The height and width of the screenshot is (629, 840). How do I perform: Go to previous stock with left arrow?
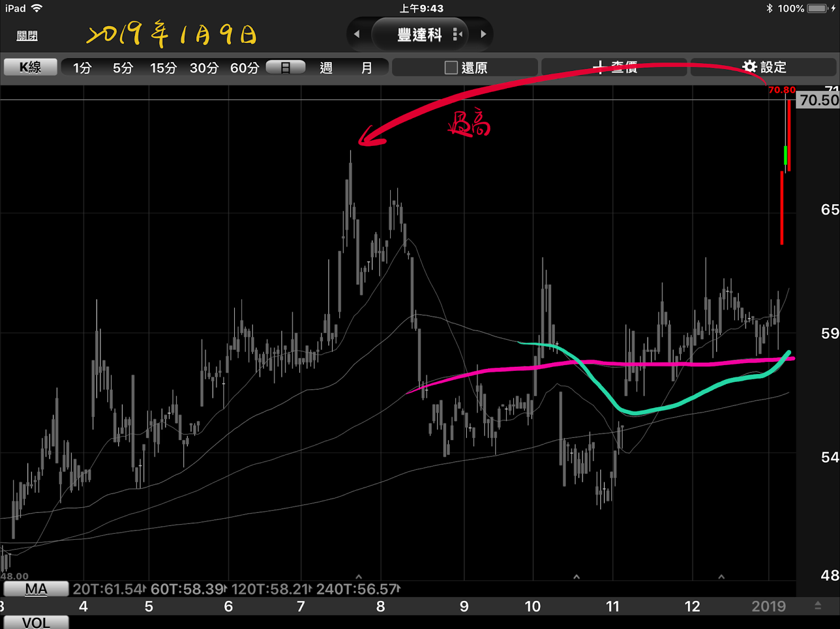tap(357, 34)
